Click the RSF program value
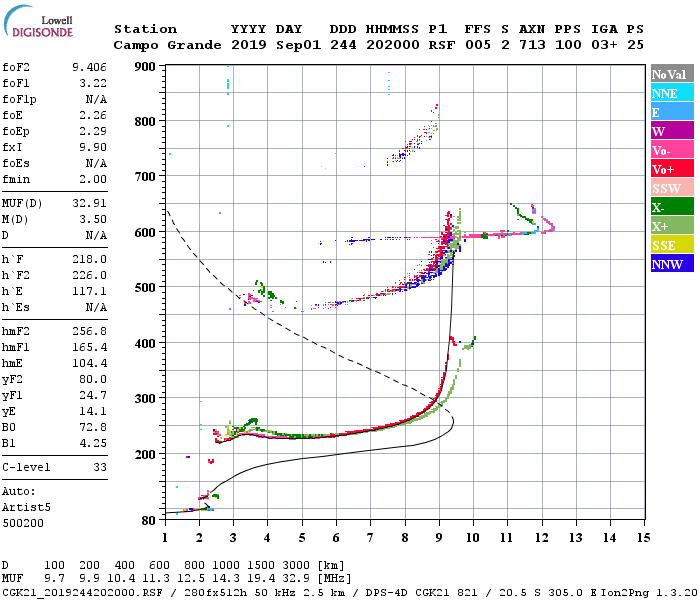 click(x=442, y=45)
